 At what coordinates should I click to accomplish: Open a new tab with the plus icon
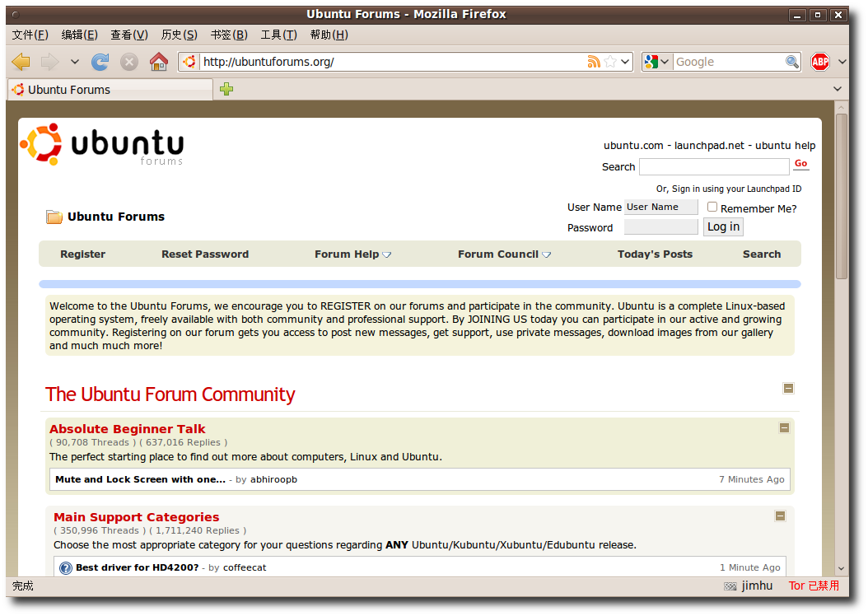point(226,89)
